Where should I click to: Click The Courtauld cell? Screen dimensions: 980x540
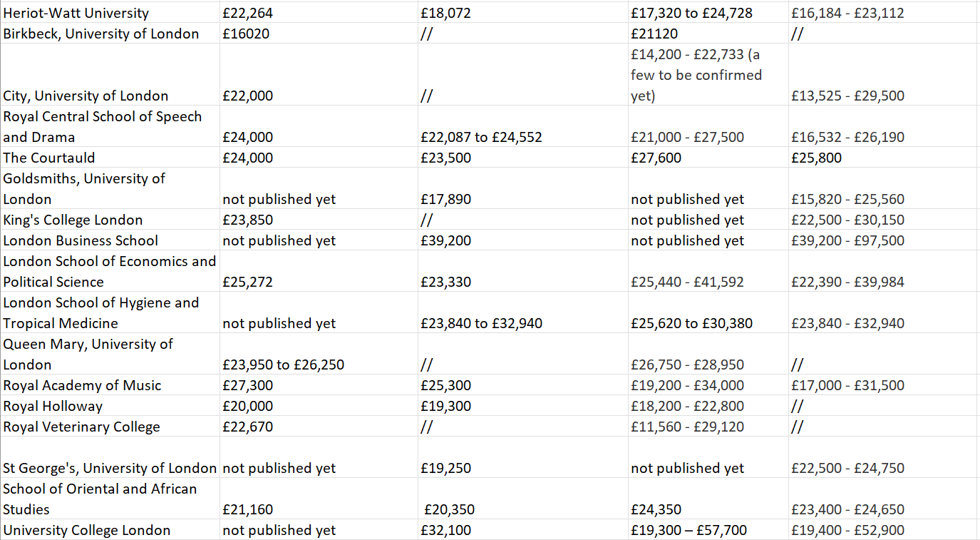[49, 158]
